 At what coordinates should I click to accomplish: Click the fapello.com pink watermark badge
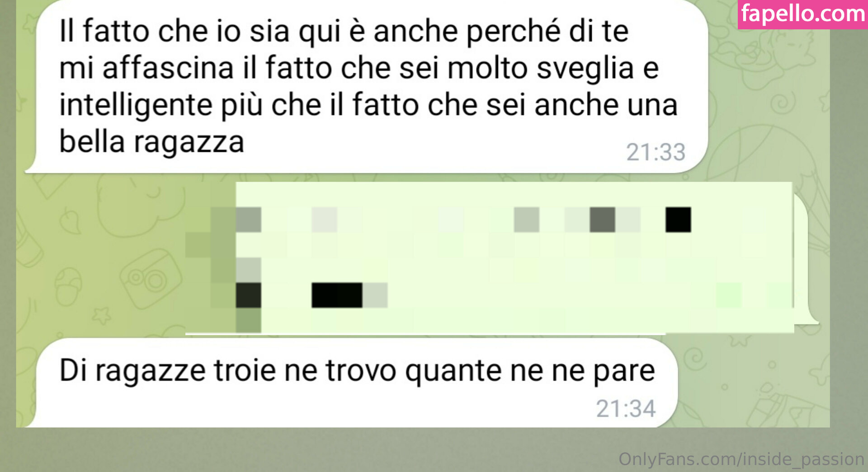point(802,14)
